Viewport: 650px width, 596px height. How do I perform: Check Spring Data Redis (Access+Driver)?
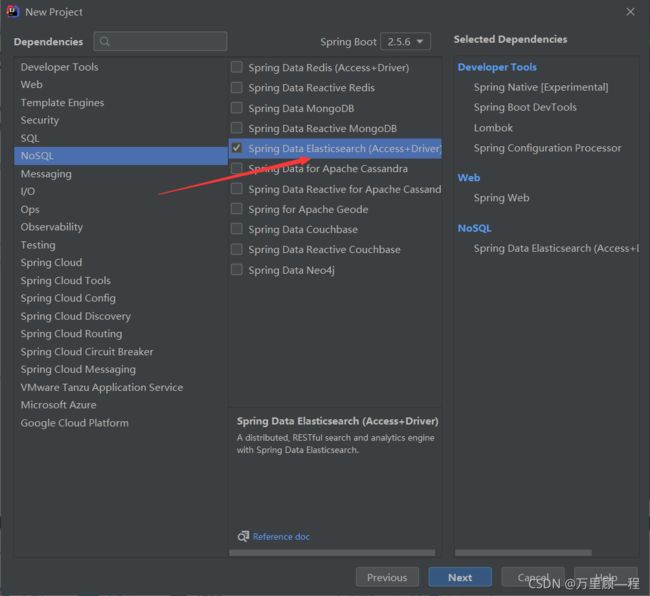[237, 67]
